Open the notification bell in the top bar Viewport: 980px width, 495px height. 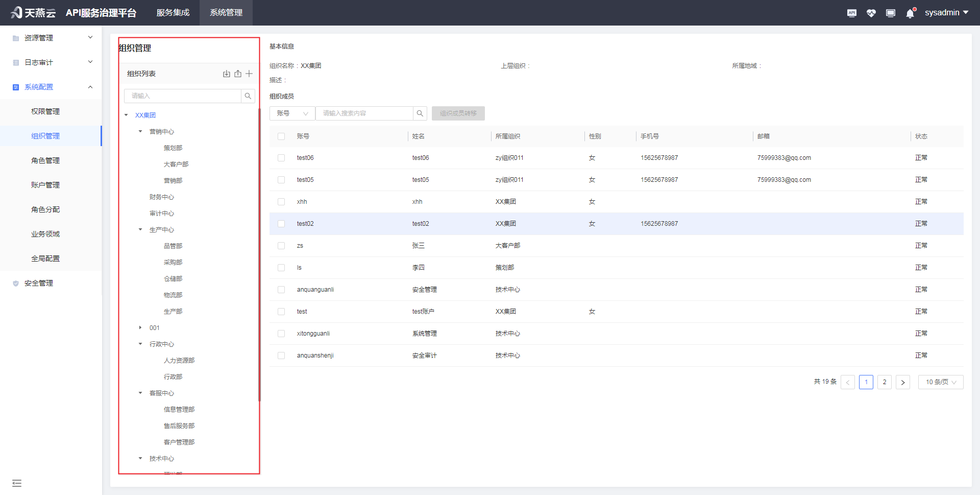(x=910, y=13)
